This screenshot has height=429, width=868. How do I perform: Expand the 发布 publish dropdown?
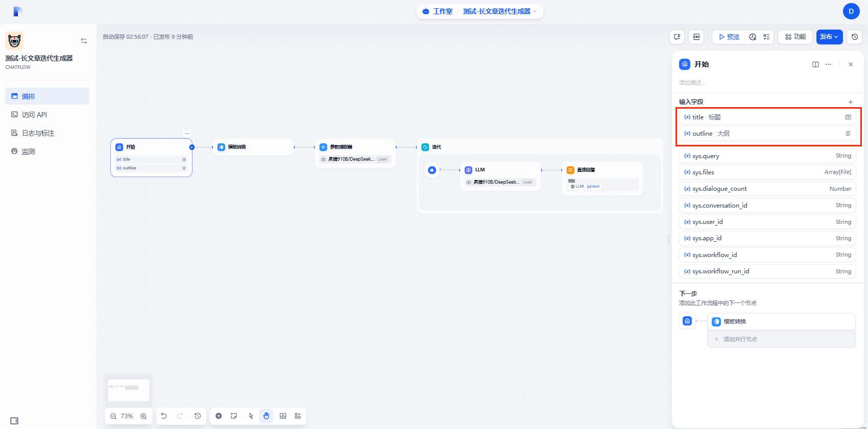tap(829, 37)
